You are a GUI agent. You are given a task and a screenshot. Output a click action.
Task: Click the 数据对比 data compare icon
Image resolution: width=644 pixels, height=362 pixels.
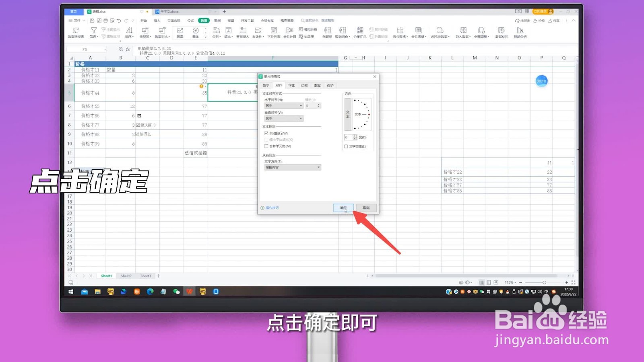[162, 31]
